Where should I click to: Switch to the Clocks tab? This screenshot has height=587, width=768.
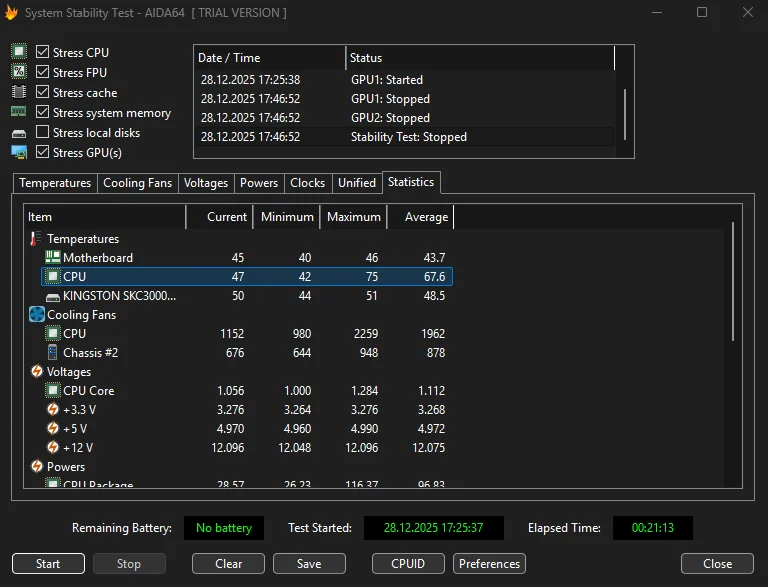[x=308, y=183]
